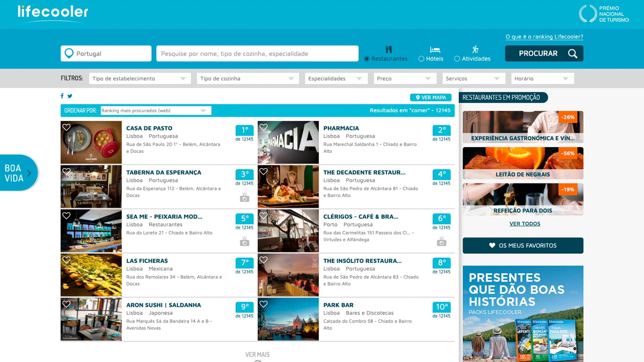The height and width of the screenshot is (362, 644).
Task: Select the Restaurantes radio button
Action: click(x=367, y=59)
